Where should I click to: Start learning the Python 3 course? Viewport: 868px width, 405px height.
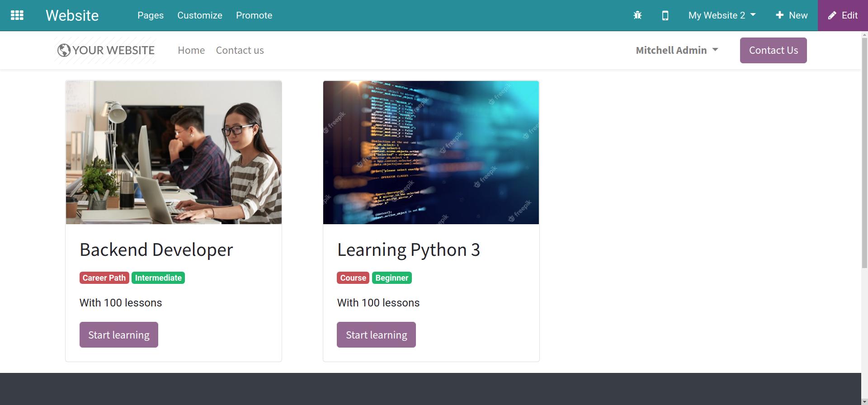coord(376,334)
